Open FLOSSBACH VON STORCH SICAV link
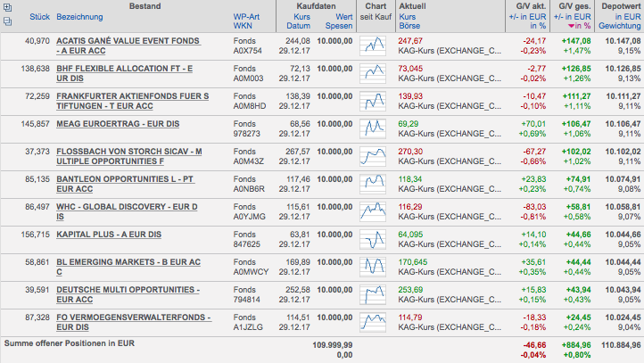The height and width of the screenshot is (363, 644). tap(129, 156)
